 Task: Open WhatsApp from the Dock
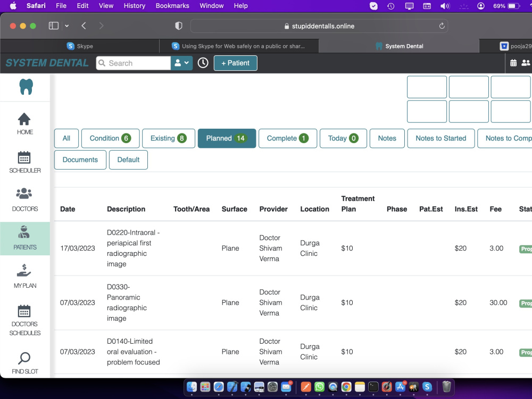click(x=319, y=387)
